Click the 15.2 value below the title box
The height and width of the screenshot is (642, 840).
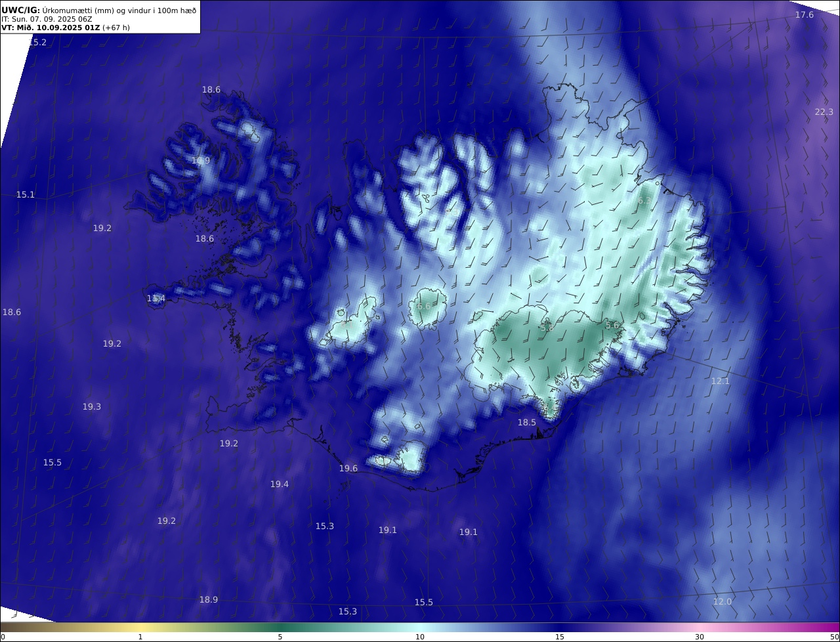pyautogui.click(x=37, y=42)
